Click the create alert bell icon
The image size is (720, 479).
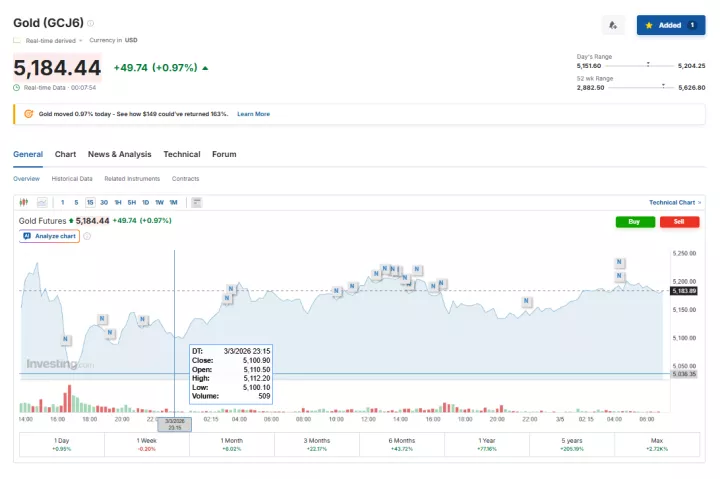(613, 25)
